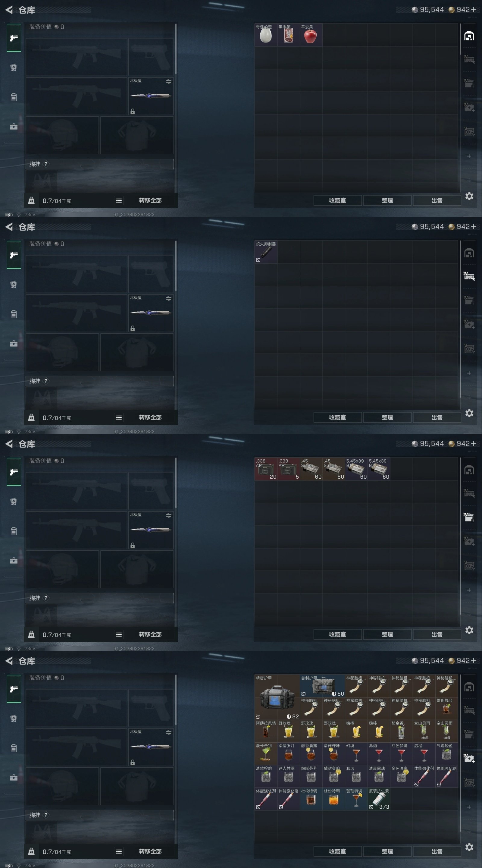Viewport: 482px width, 868px height.
Task: Toggle 北极星 lock icon in suppressor view
Action: coord(132,329)
